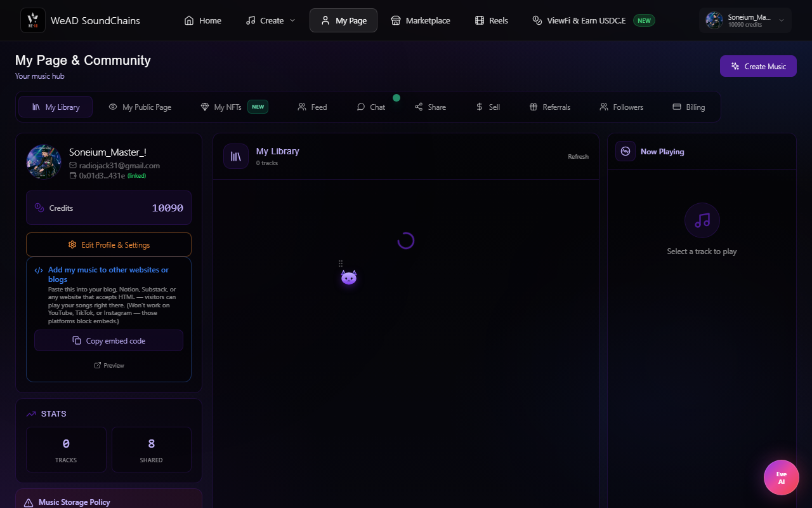Select the My Page nav item
This screenshot has width=812, height=508.
click(x=343, y=20)
